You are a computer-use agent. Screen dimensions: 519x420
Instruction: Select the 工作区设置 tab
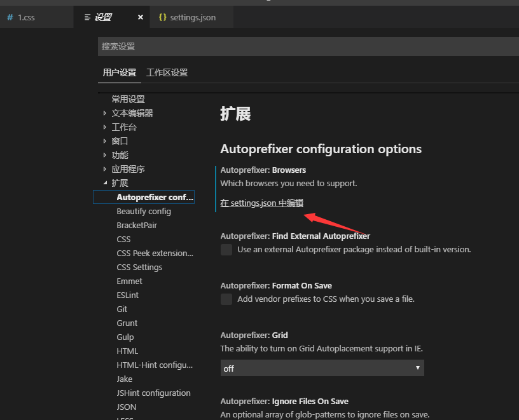point(167,72)
